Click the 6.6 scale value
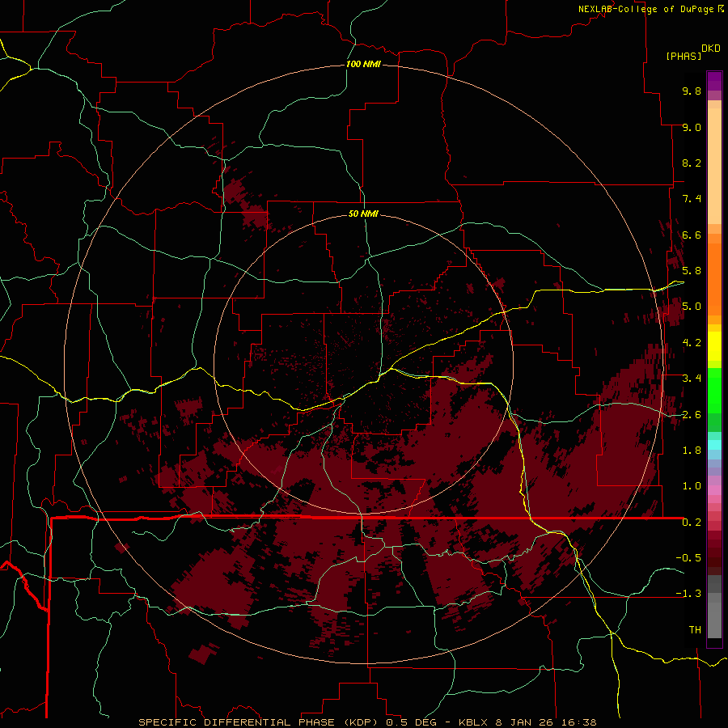Image resolution: width=728 pixels, height=728 pixels. 692,235
